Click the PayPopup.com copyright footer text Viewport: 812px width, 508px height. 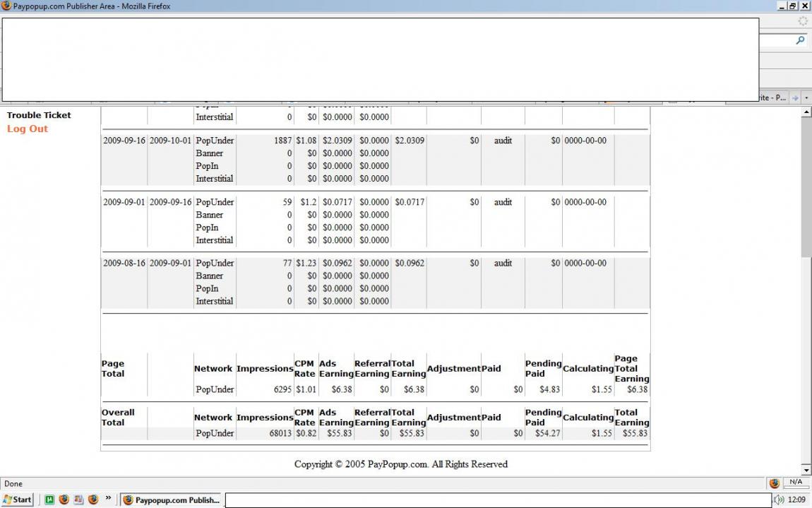[x=401, y=464]
